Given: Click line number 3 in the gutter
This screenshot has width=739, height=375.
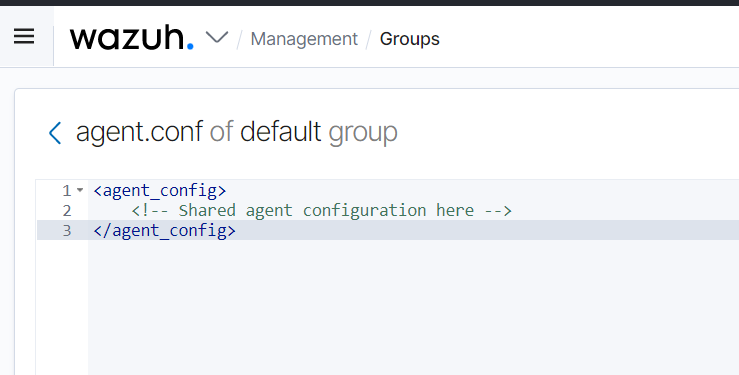Looking at the screenshot, I should coord(66,230).
